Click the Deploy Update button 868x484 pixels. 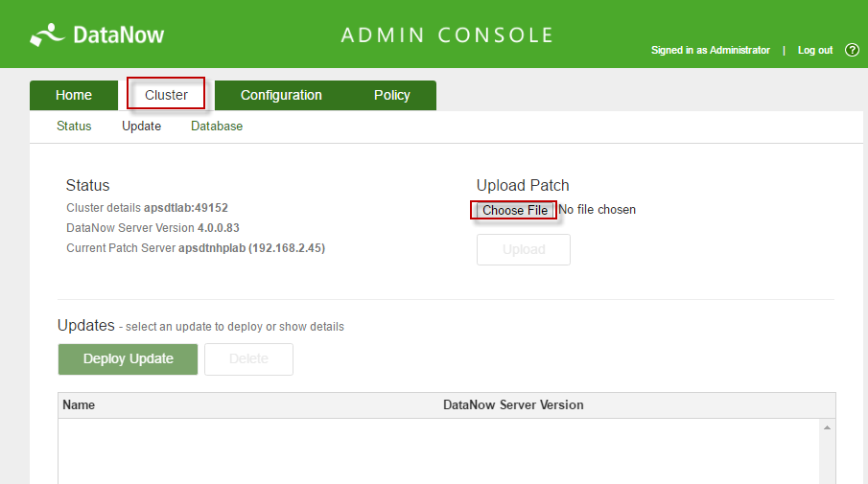[x=128, y=358]
